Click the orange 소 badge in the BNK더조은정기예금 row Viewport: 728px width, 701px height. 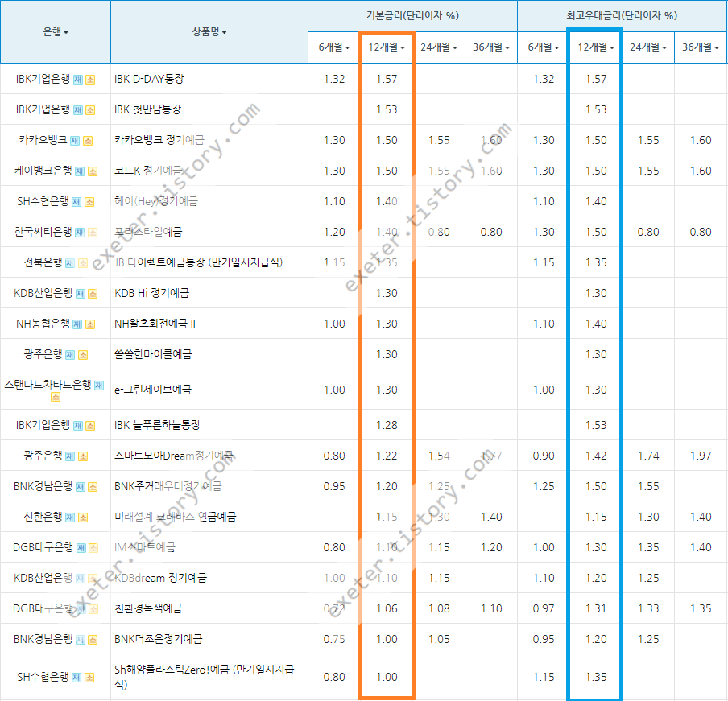[93, 640]
